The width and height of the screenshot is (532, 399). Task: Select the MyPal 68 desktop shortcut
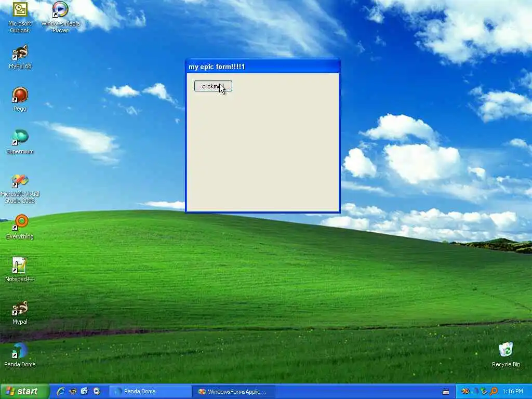coord(20,57)
